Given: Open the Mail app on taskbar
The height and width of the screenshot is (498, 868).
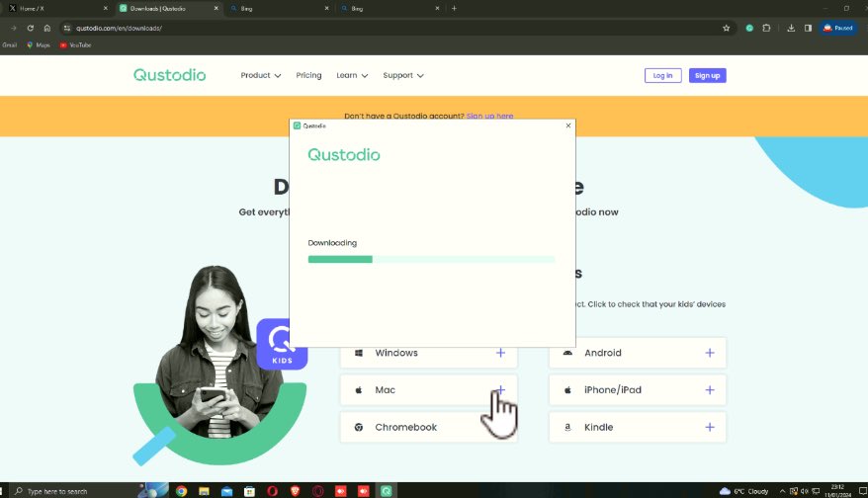Looking at the screenshot, I should pyautogui.click(x=226, y=491).
